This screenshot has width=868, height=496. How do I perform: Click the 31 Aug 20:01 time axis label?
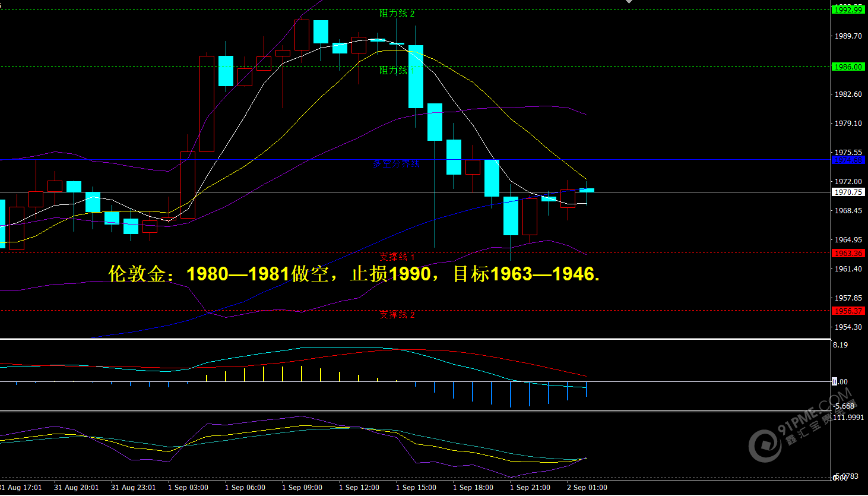point(76,488)
